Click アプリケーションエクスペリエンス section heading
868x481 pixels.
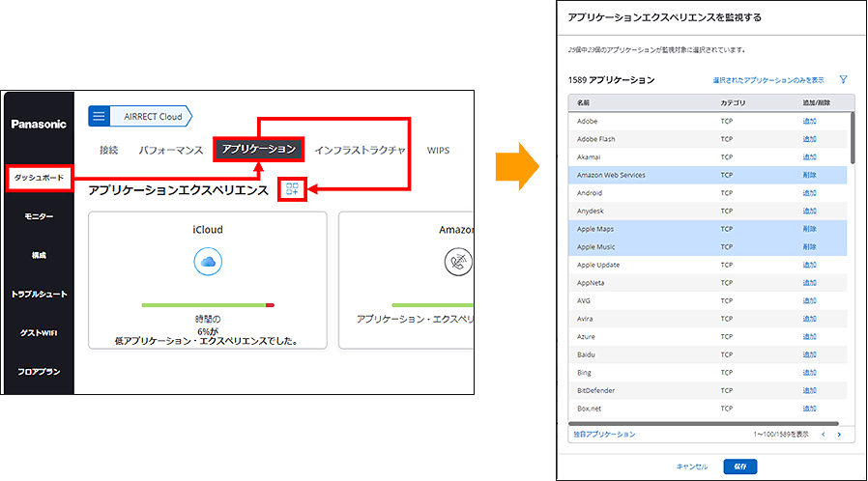point(178,190)
